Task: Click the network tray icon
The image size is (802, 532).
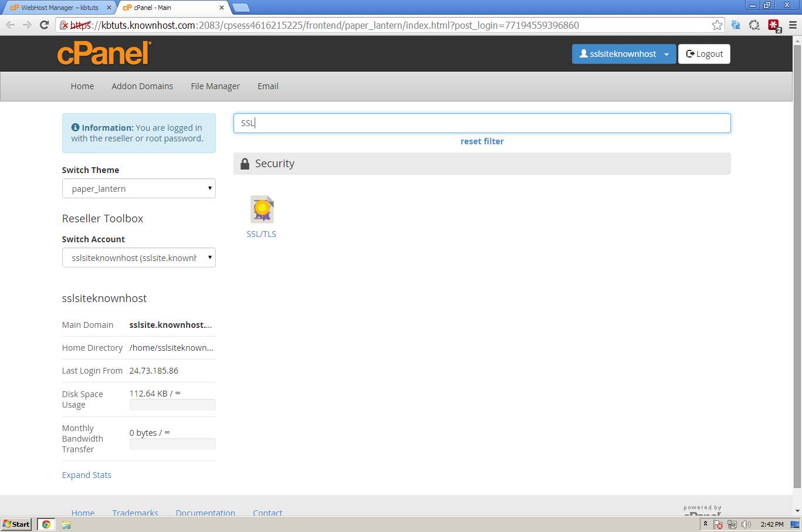Action: click(x=732, y=524)
